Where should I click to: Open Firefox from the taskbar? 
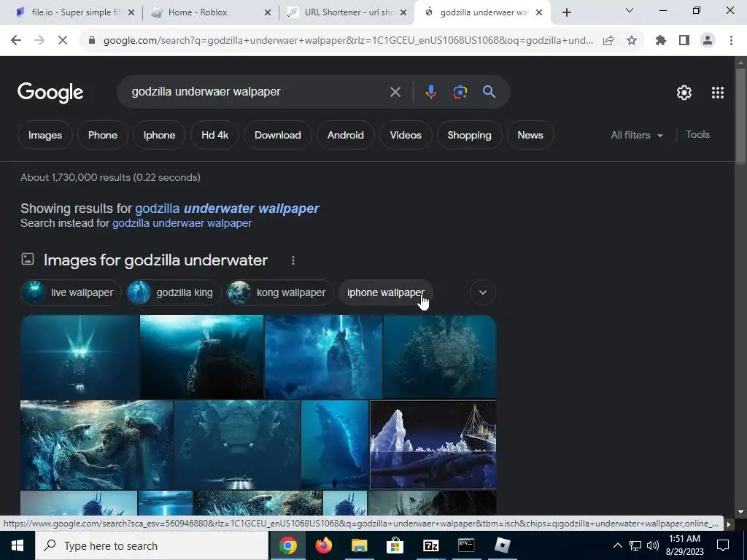coord(323,545)
